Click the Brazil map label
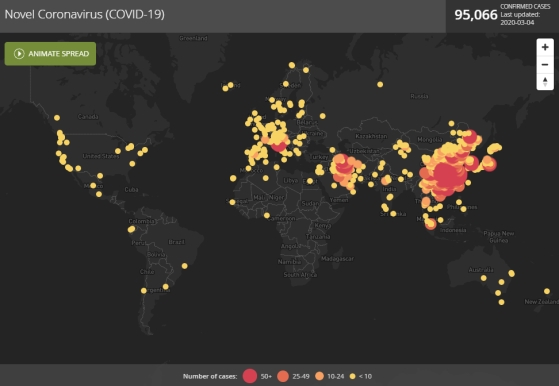Screen dimensions: 559x386 pyautogui.click(x=176, y=242)
